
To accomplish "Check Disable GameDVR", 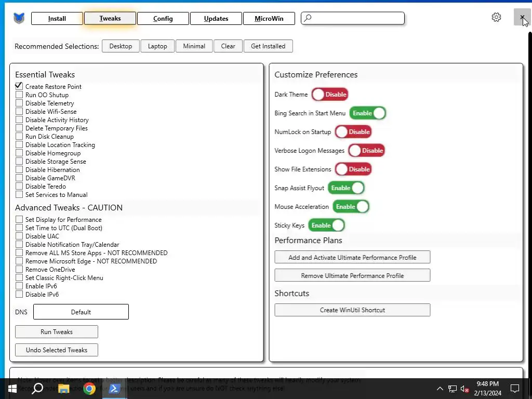I will click(x=19, y=178).
